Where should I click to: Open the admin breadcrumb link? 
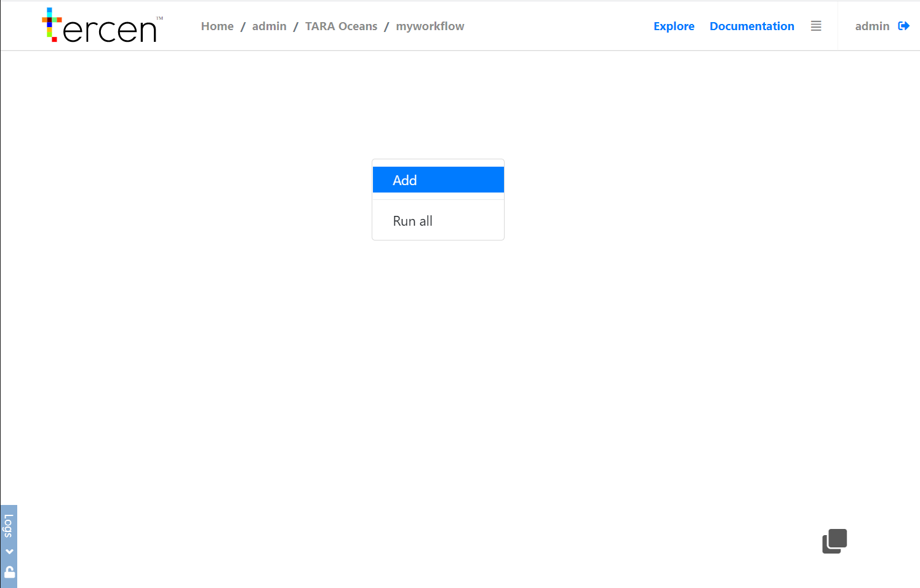click(270, 26)
